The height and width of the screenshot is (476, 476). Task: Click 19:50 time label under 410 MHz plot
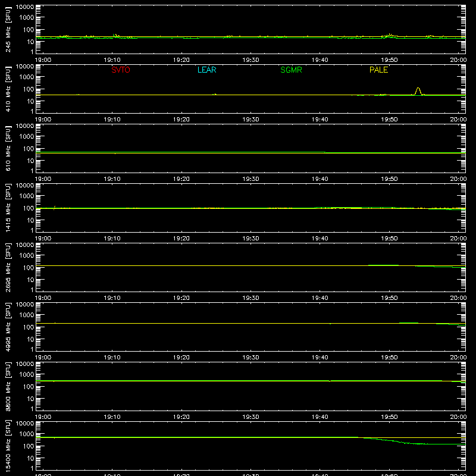point(389,120)
